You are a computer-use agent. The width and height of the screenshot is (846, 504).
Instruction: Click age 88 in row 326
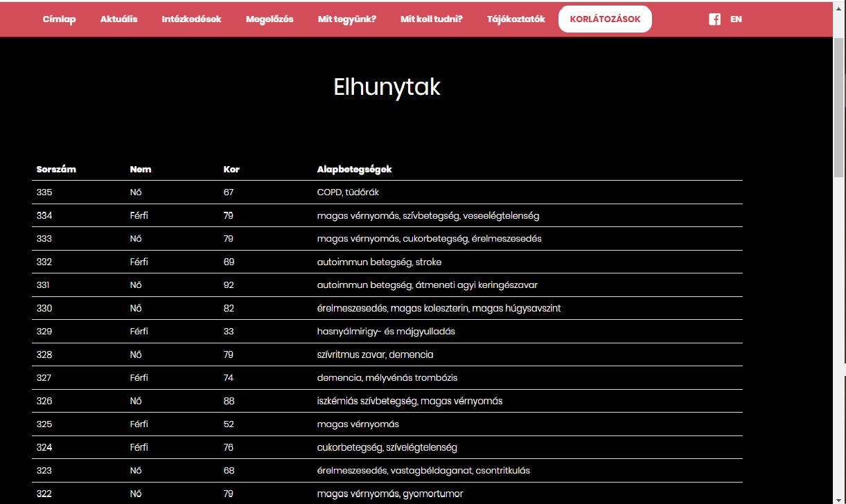pyautogui.click(x=229, y=401)
